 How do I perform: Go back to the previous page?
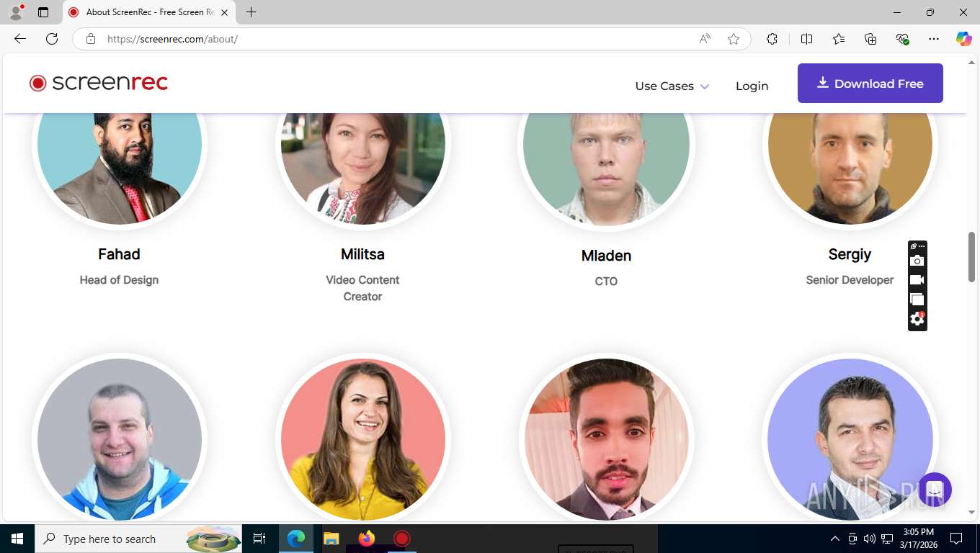pyautogui.click(x=20, y=39)
